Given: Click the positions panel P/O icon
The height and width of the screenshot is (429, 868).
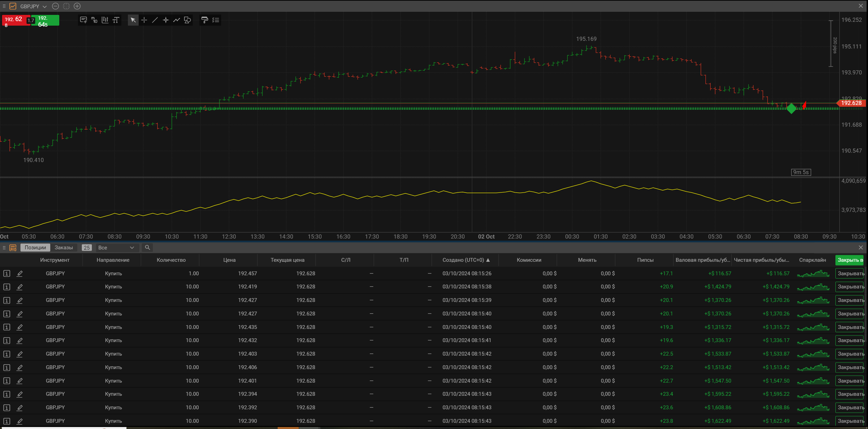Looking at the screenshot, I should (x=13, y=248).
